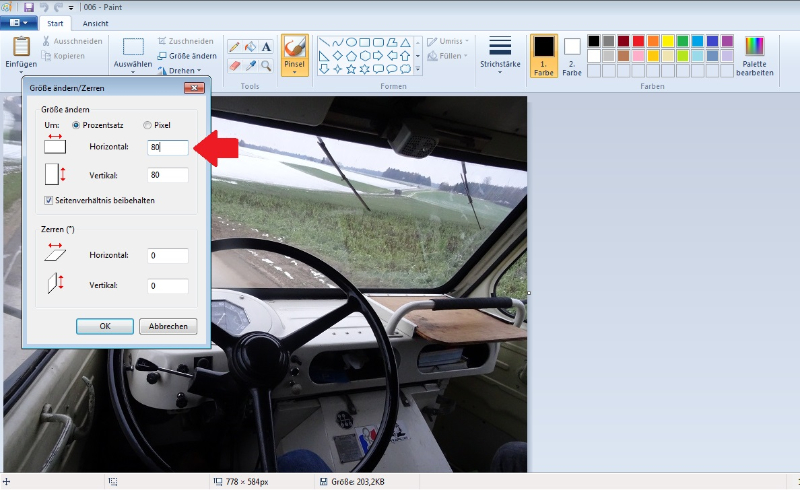The width and height of the screenshot is (800, 490).
Task: Select the Magnifier zoom tool
Action: (266, 65)
